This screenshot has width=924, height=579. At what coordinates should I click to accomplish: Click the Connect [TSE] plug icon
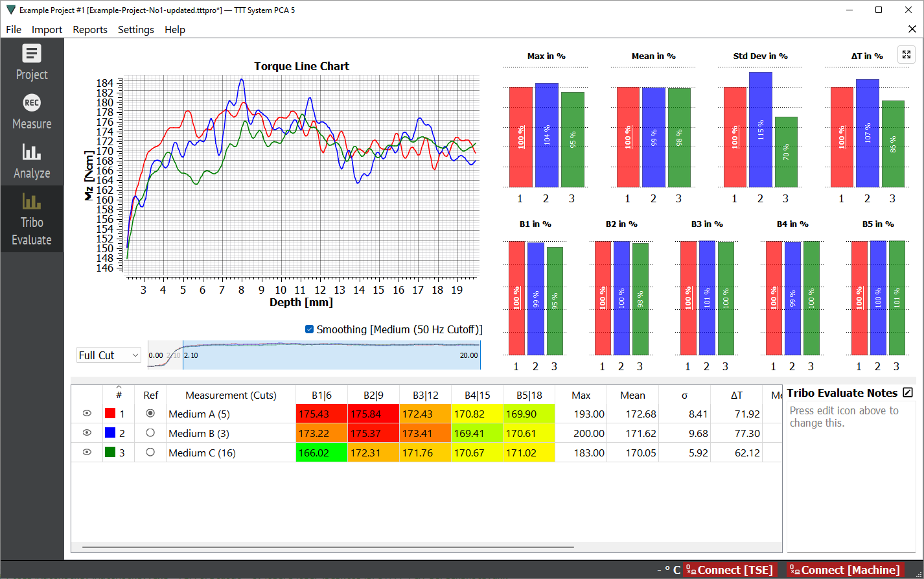click(691, 571)
